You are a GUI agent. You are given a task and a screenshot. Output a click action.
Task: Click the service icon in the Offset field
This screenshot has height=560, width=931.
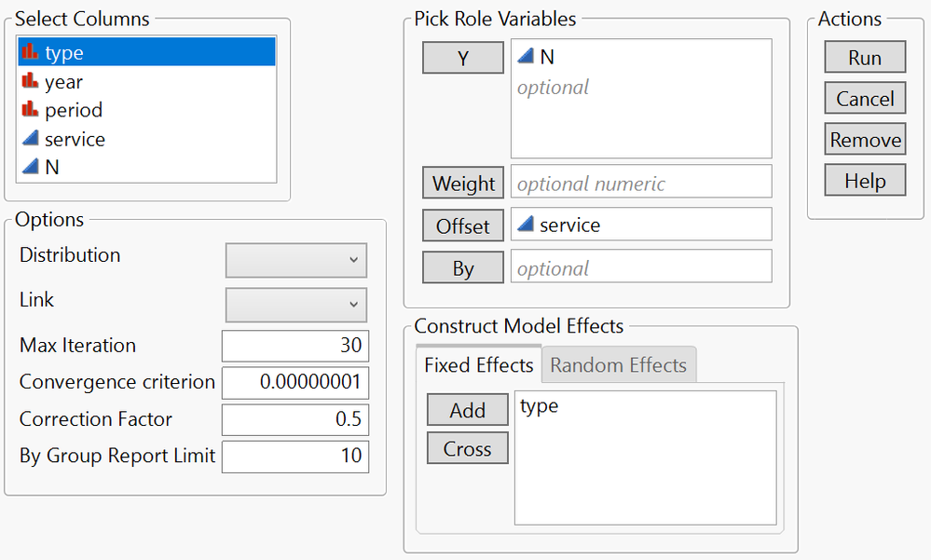click(527, 225)
